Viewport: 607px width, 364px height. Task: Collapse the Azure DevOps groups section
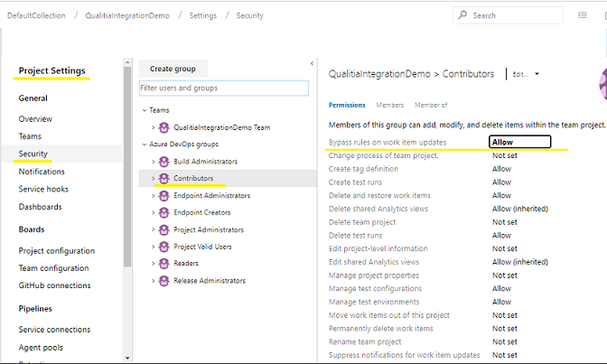point(144,145)
